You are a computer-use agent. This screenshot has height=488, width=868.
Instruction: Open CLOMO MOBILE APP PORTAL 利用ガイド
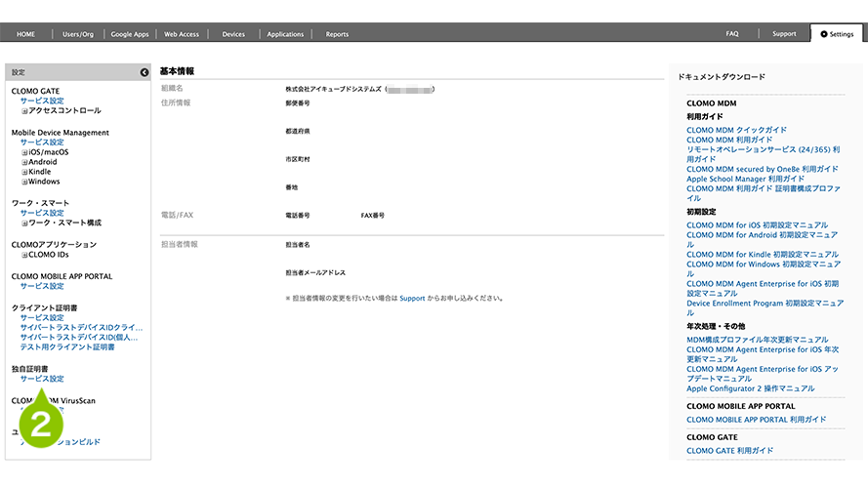[x=756, y=420]
